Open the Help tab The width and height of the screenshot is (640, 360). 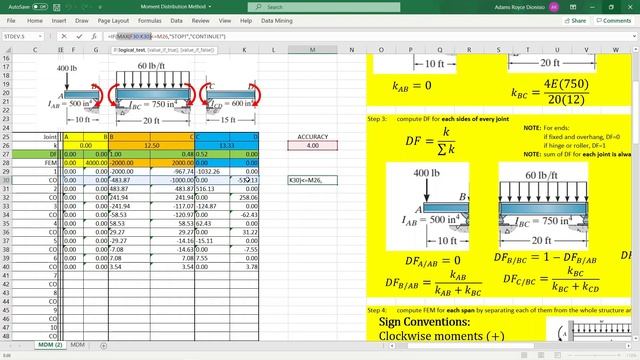coord(246,20)
